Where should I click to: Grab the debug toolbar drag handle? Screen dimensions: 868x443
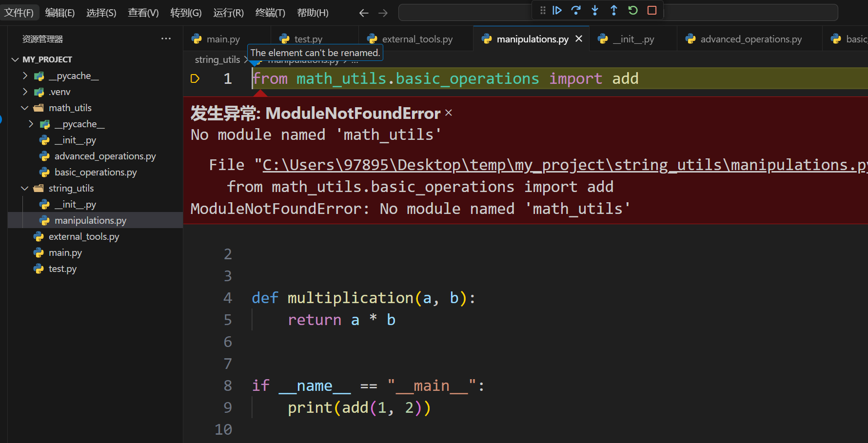coord(543,10)
